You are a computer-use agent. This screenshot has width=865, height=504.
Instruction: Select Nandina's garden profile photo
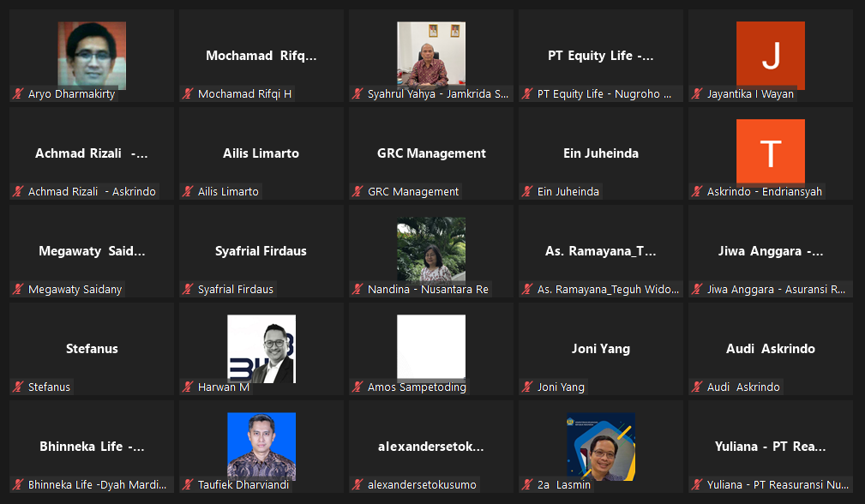431,250
